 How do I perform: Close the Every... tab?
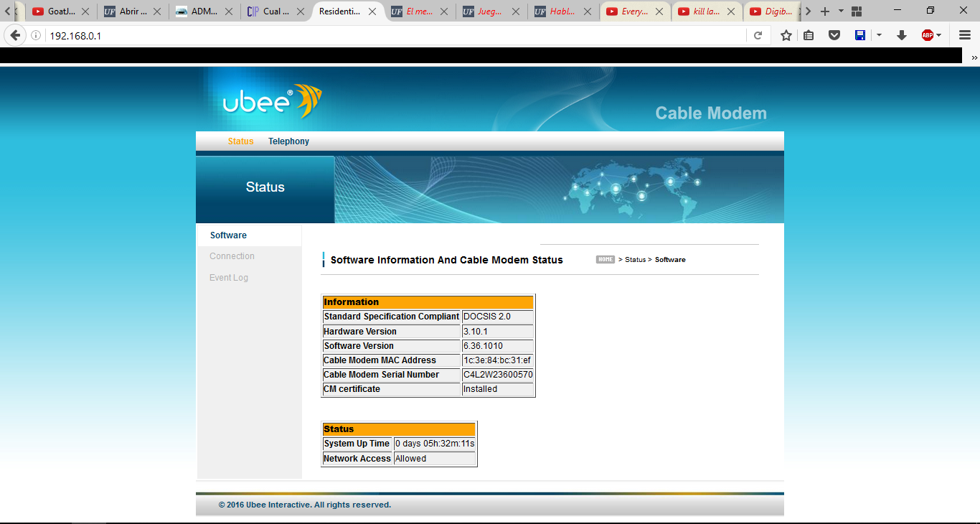(x=659, y=11)
